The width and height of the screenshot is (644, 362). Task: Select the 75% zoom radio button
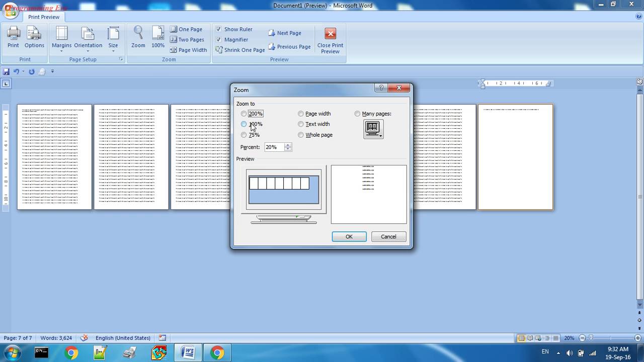tap(244, 135)
